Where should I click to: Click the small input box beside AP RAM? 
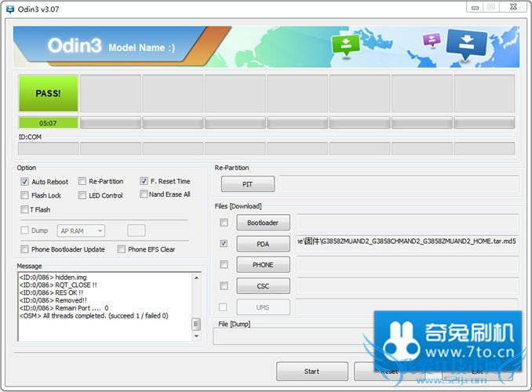(137, 230)
